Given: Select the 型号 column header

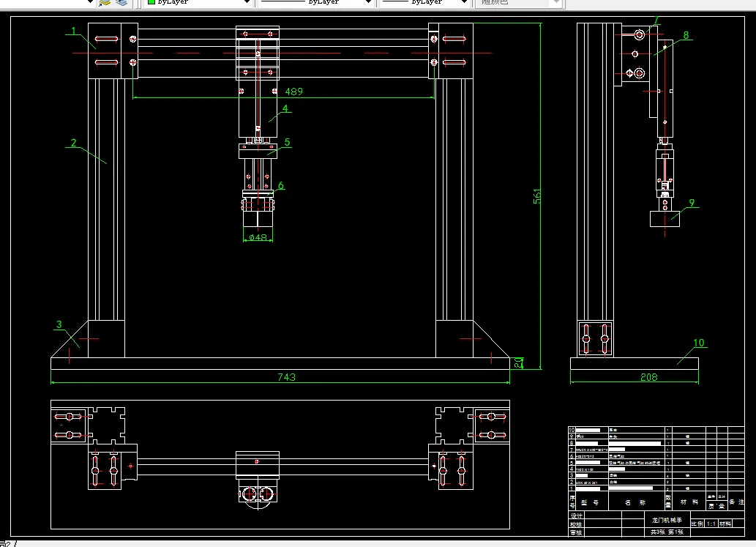Looking at the screenshot, I should pyautogui.click(x=590, y=502).
